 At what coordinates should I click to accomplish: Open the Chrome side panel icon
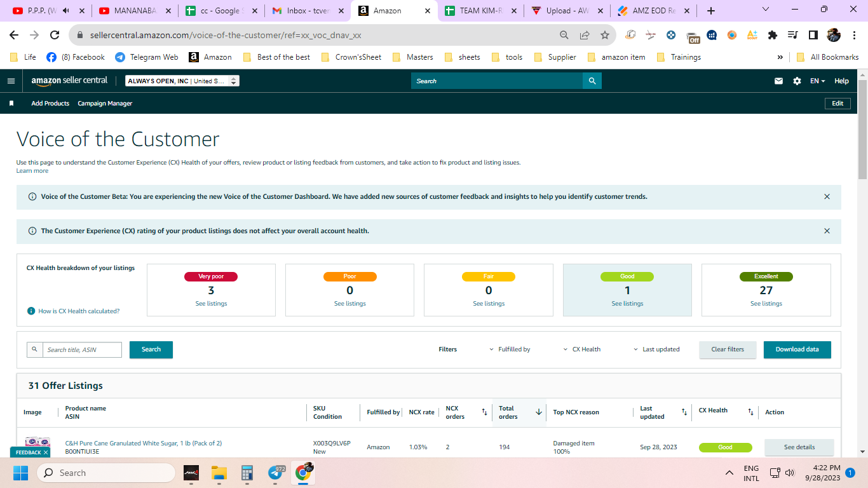813,35
